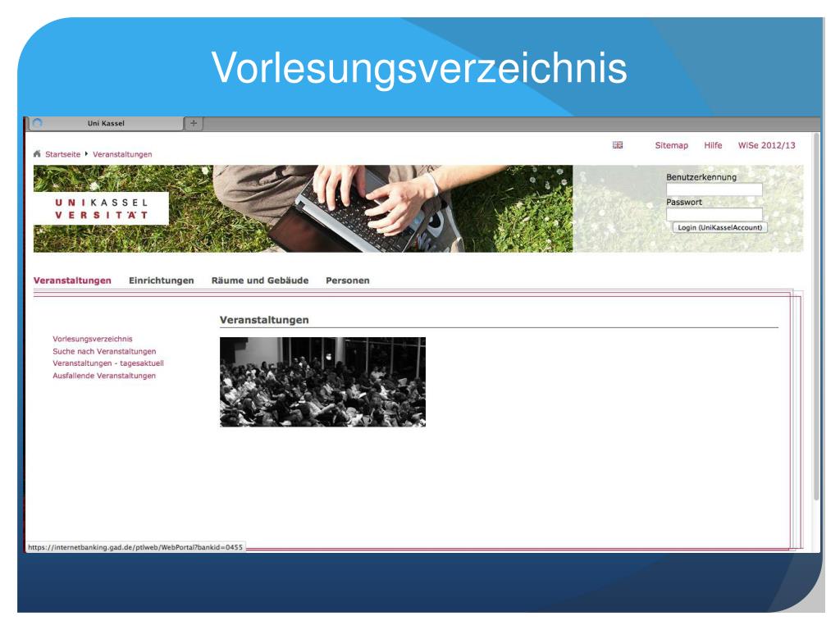This screenshot has width=840, height=630.
Task: Select the Uni Kassel browser tab
Action: click(106, 123)
